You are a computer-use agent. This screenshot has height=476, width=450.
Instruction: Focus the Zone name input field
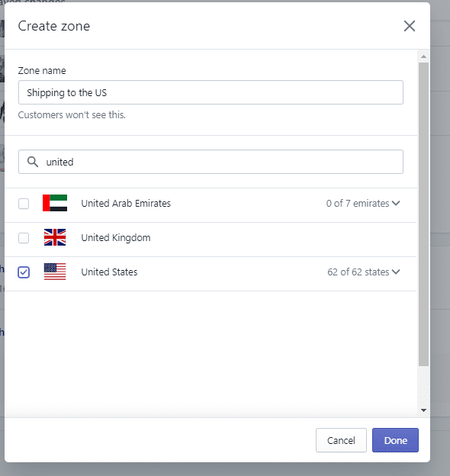211,92
